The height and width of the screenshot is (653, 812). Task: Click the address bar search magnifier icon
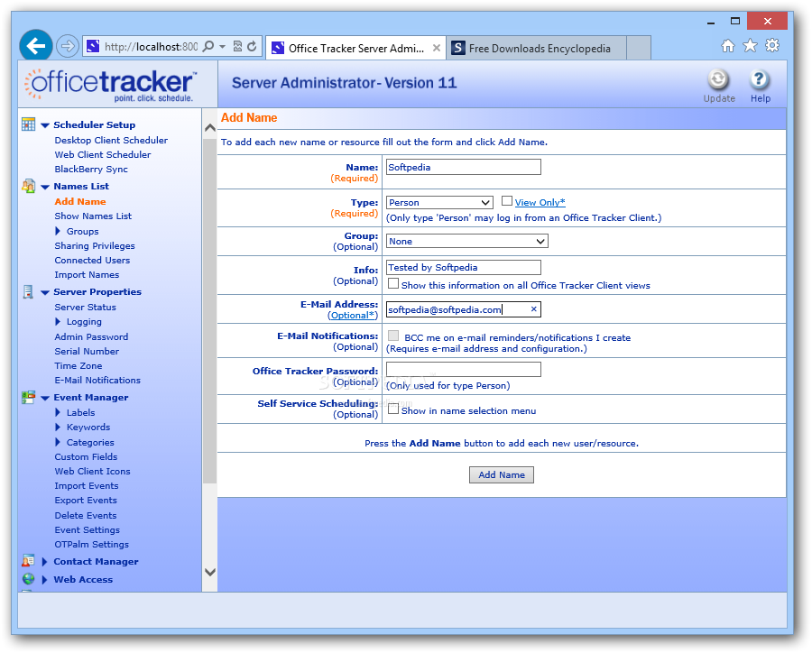click(208, 47)
